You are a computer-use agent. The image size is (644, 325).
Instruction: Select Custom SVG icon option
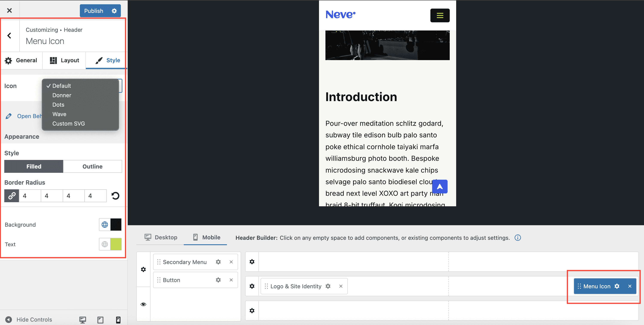click(68, 123)
